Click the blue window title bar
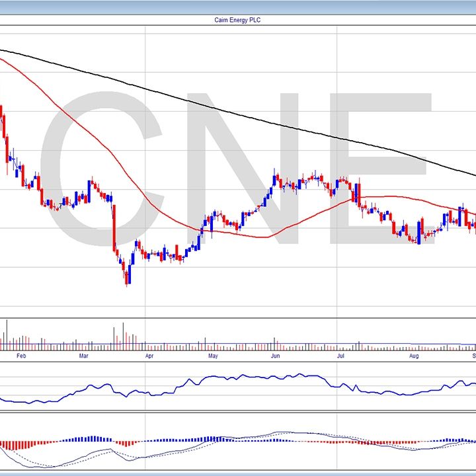Image resolution: width=476 pixels, height=476 pixels. (238, 7)
